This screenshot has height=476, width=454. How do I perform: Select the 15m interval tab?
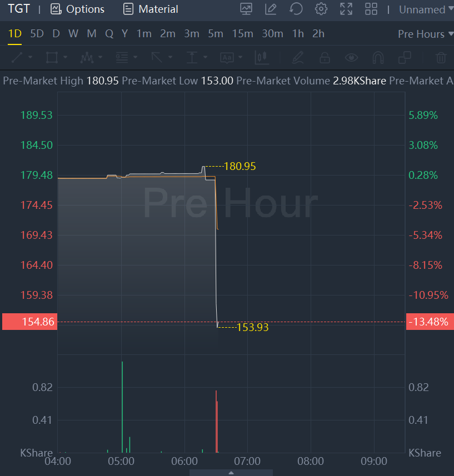242,34
